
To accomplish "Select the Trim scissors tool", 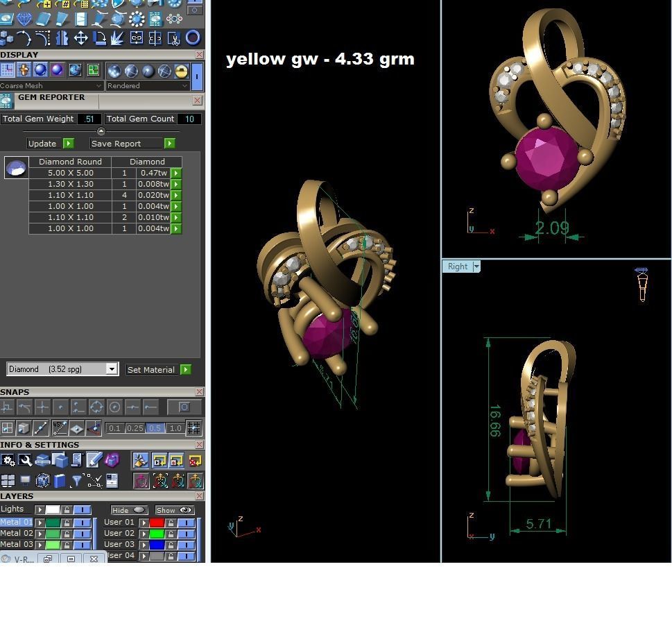I will click(173, 38).
